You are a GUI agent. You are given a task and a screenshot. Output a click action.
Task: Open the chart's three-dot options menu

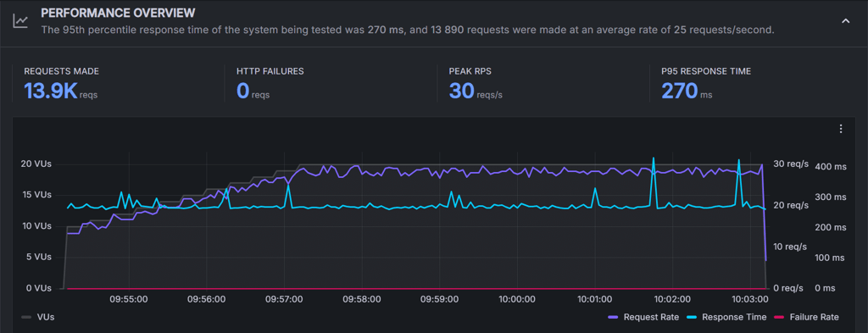[841, 129]
